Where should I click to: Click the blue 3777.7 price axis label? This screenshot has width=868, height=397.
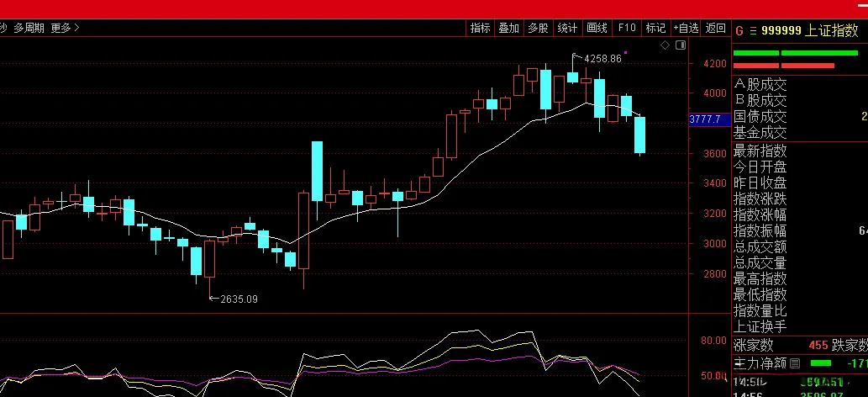710,119
